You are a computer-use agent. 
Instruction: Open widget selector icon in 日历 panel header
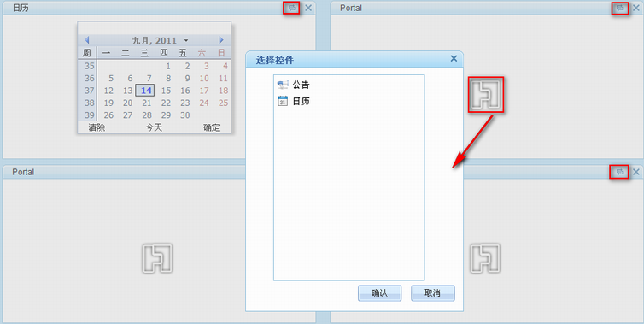[291, 8]
